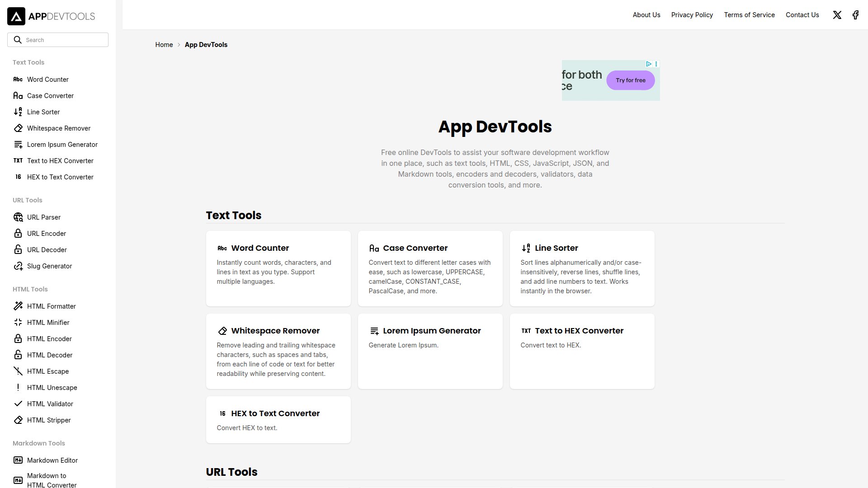Click the APPDEVTOOLS wordmark text
Viewport: 868px width, 488px height.
(61, 16)
